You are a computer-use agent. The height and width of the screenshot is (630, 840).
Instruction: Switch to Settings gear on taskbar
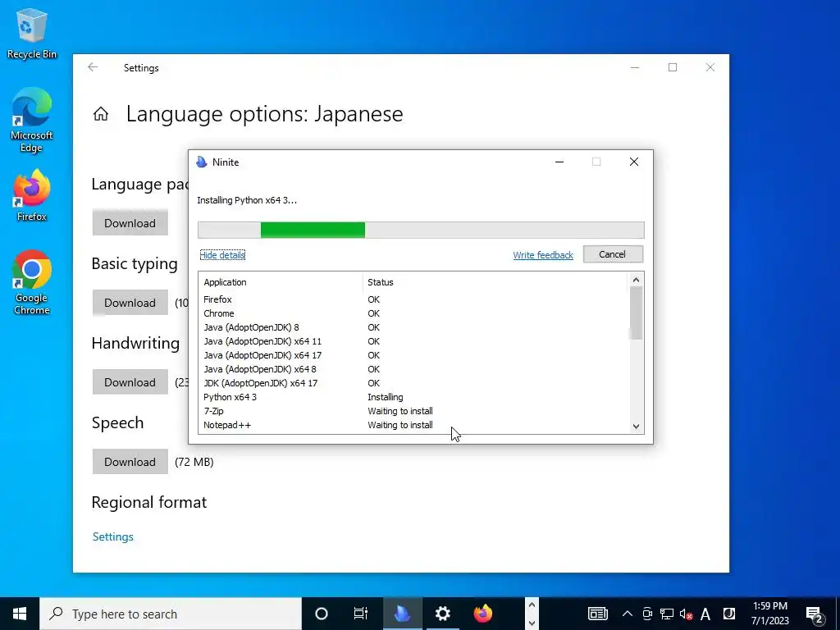442,614
